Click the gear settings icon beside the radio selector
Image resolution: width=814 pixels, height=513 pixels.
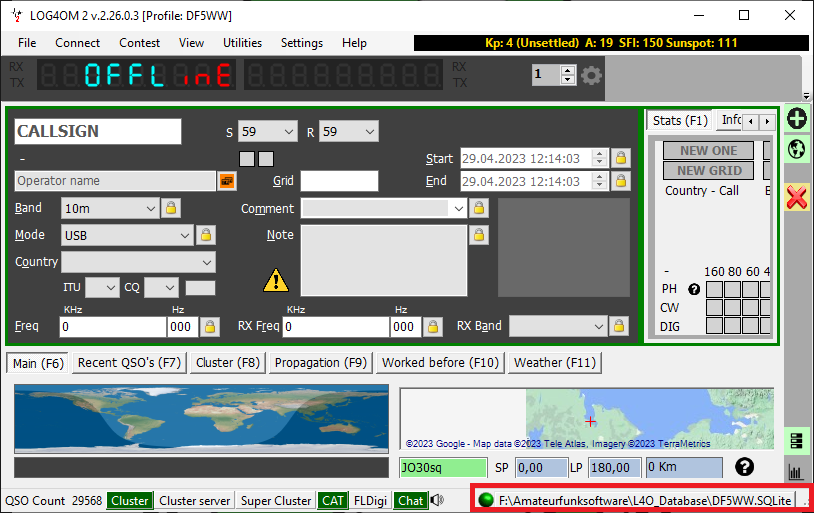[591, 76]
